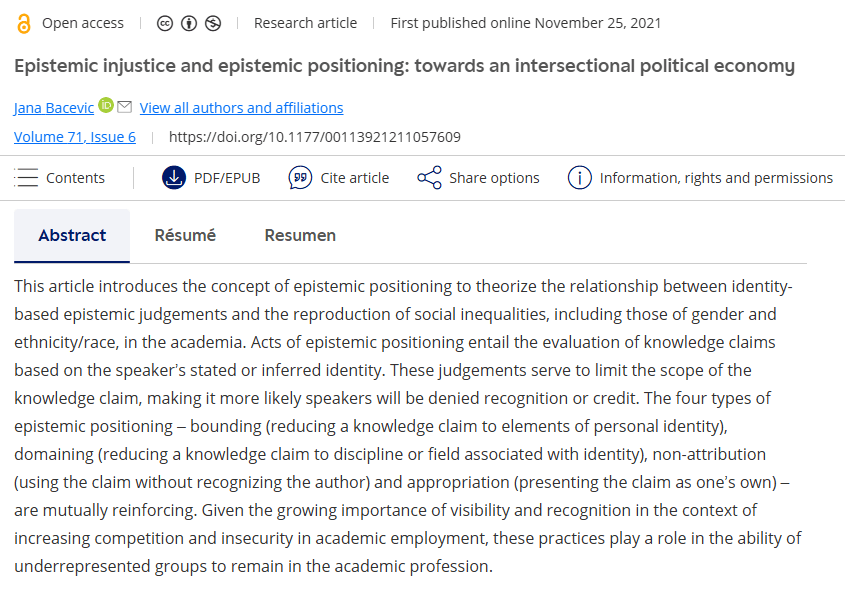This screenshot has height=603, width=845.
Task: Click the article DOI URL text
Action: (x=314, y=137)
